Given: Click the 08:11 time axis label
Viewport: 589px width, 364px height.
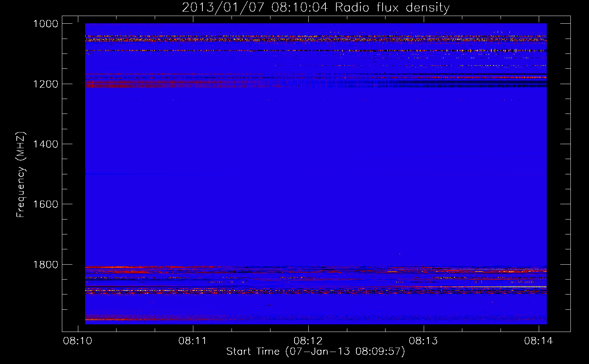Looking at the screenshot, I should [x=193, y=341].
